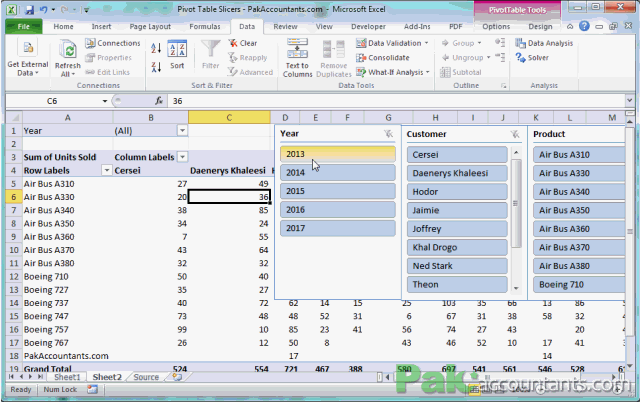The height and width of the screenshot is (402, 640).
Task: Sort A to Z ascending
Action: (x=156, y=48)
